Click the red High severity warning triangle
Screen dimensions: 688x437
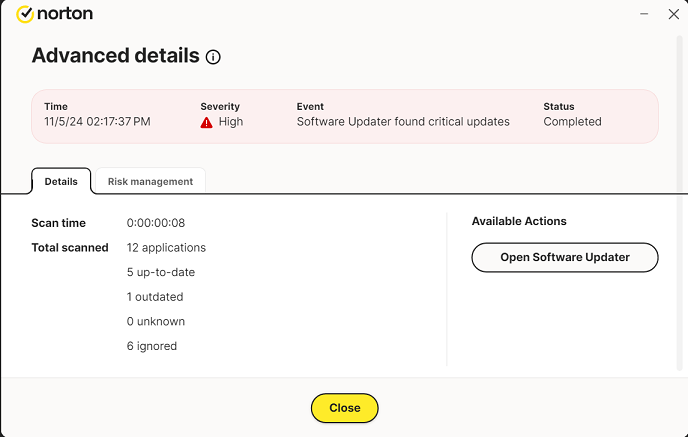tap(206, 122)
